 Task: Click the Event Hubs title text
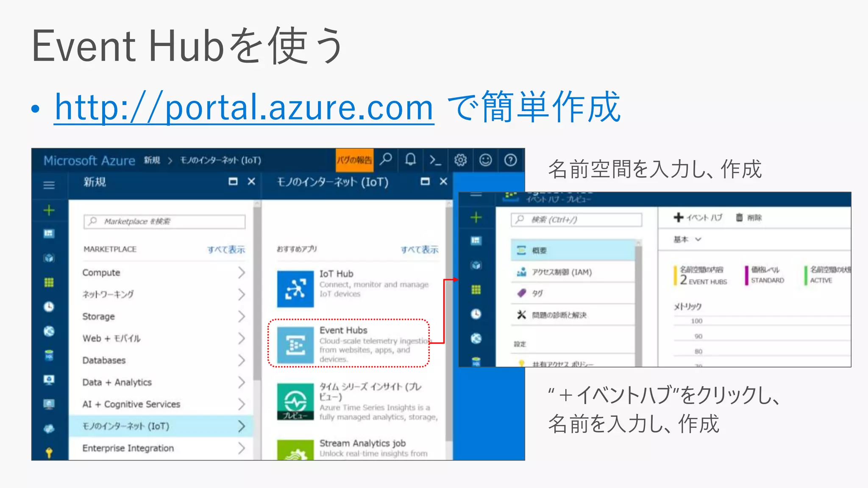[343, 330]
